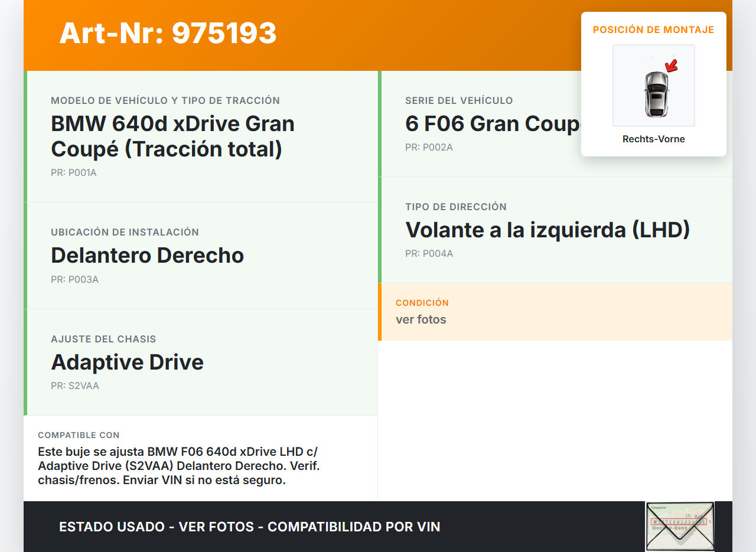Select the 6 F06 Gran Coupé series value

493,123
